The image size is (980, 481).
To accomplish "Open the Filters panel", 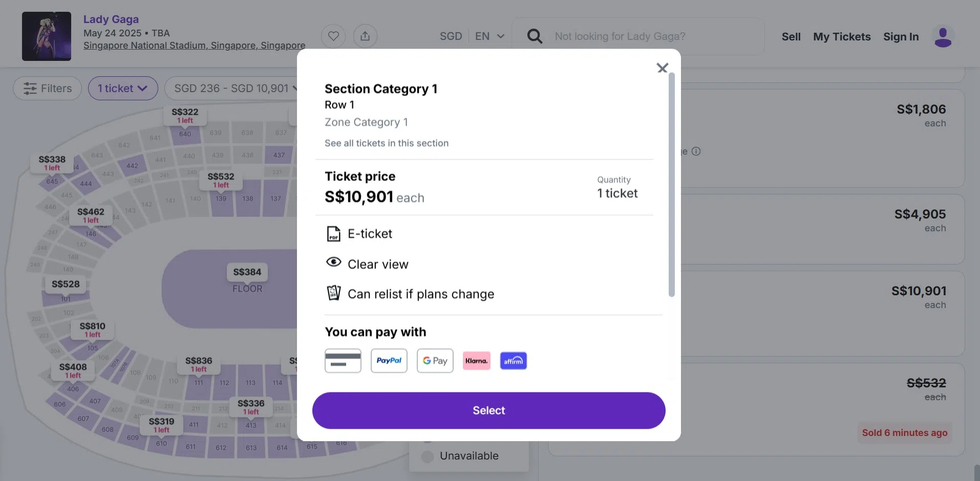I will pos(48,89).
